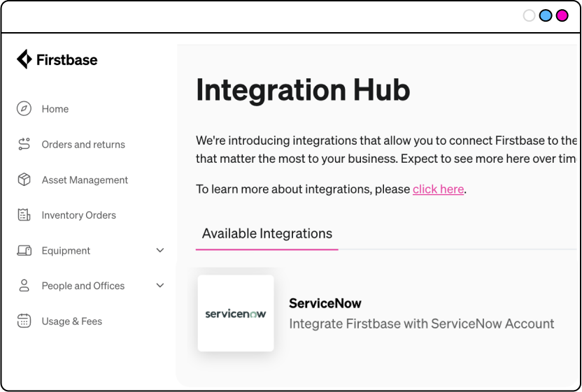The image size is (582, 392).
Task: Click the Firstbase wordmark text
Action: [67, 59]
